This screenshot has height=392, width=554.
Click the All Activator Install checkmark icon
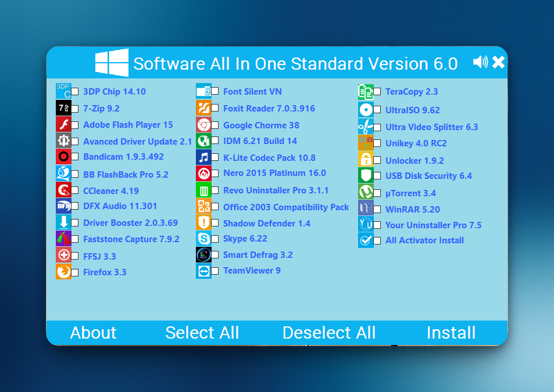pyautogui.click(x=366, y=240)
